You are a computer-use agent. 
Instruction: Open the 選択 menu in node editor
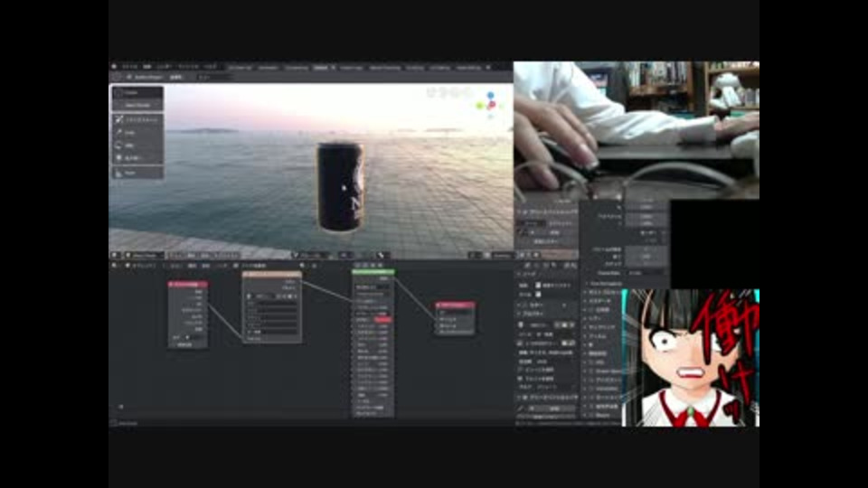(x=192, y=266)
